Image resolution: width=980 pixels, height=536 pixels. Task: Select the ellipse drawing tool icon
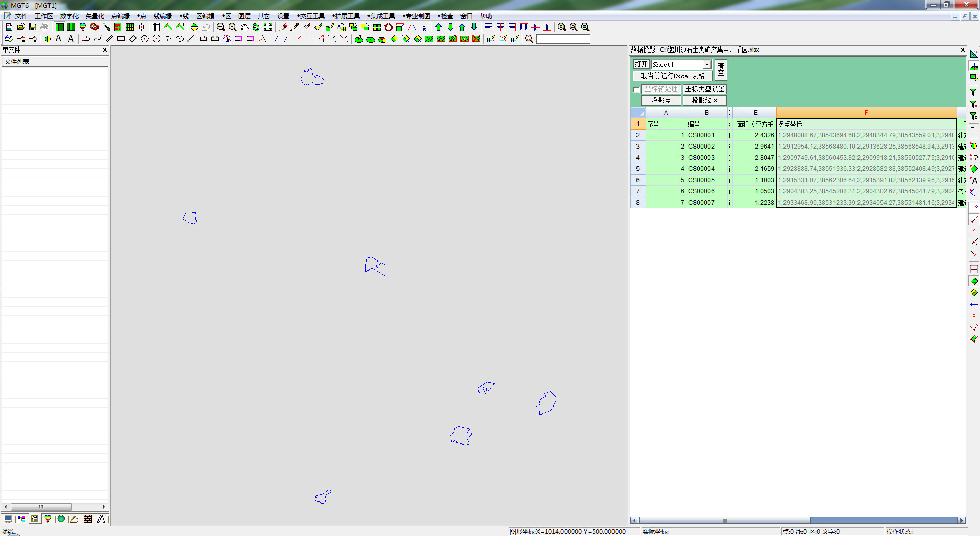pos(180,39)
